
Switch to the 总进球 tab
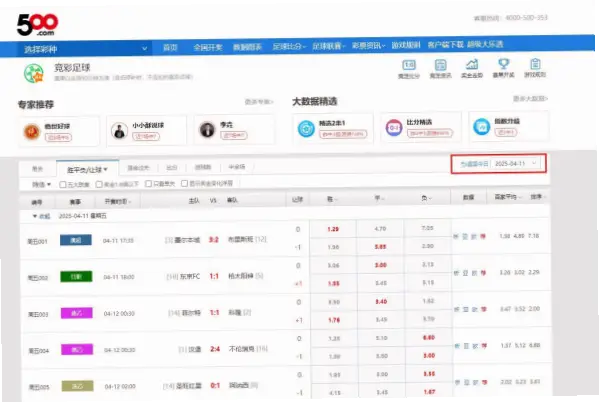pos(203,167)
